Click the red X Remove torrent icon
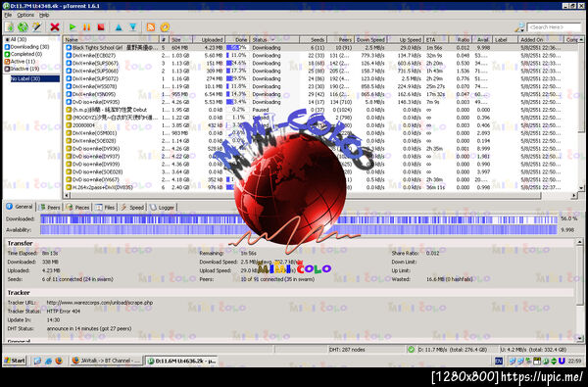This screenshot has width=588, height=387. point(55,27)
